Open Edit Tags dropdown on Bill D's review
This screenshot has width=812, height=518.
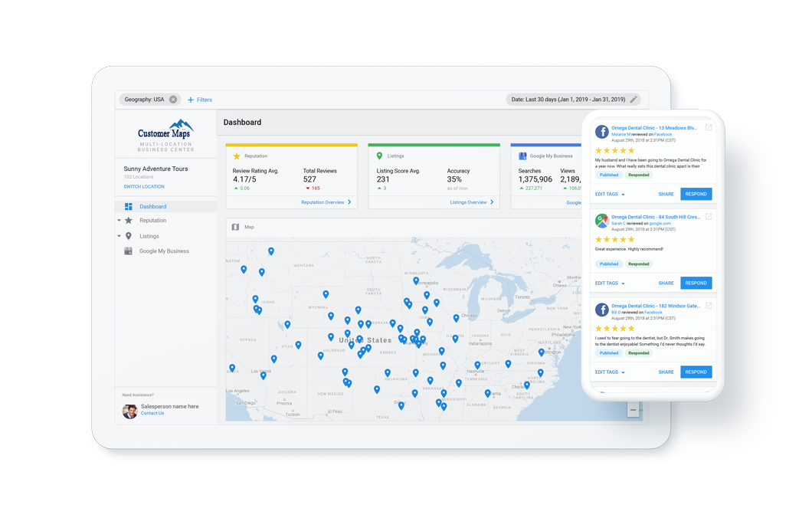click(x=610, y=372)
